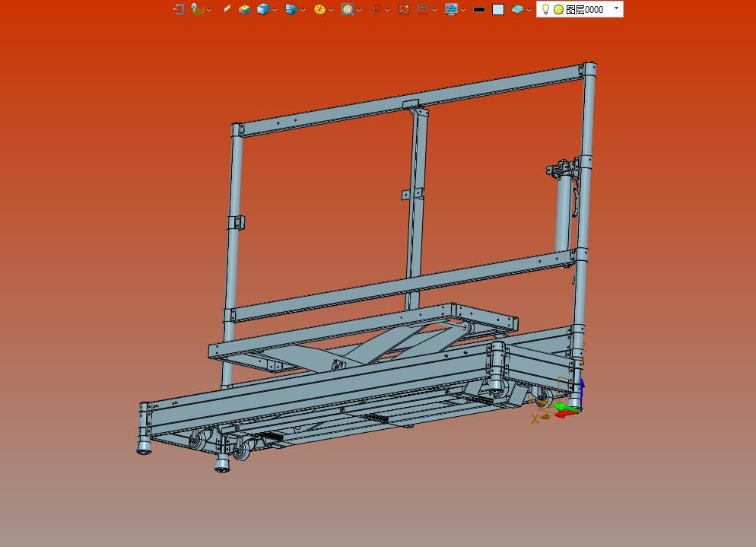Click the light blue face color swatch
The width and height of the screenshot is (756, 547).
[498, 10]
